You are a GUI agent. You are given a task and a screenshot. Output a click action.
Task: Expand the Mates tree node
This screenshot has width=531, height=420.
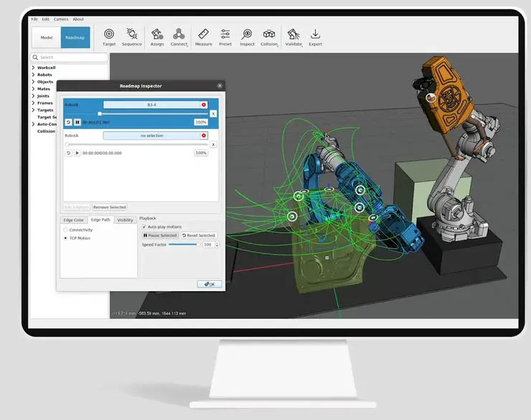pos(33,89)
